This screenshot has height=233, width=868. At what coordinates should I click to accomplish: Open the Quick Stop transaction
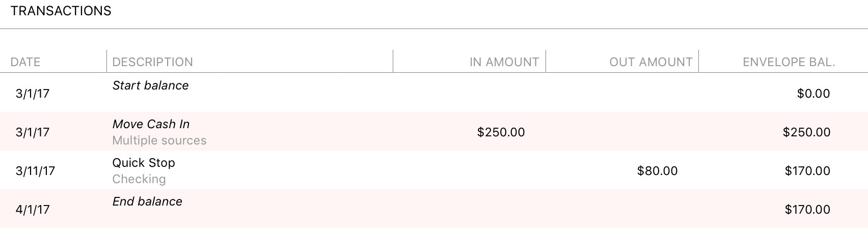(144, 163)
